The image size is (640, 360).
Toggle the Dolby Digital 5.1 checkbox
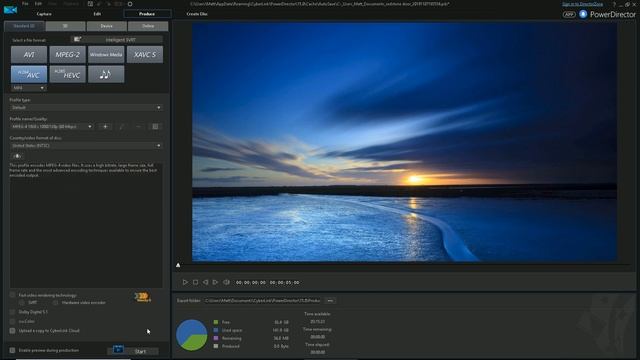click(x=13, y=312)
